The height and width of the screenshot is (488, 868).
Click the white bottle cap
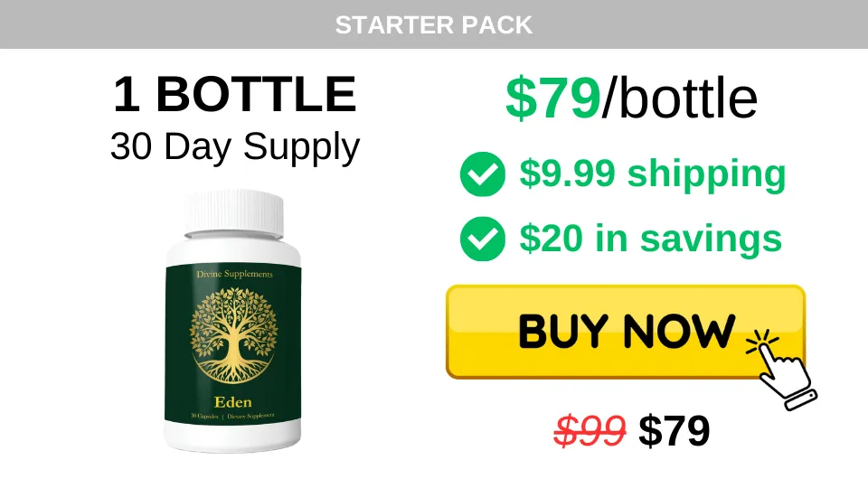point(233,214)
